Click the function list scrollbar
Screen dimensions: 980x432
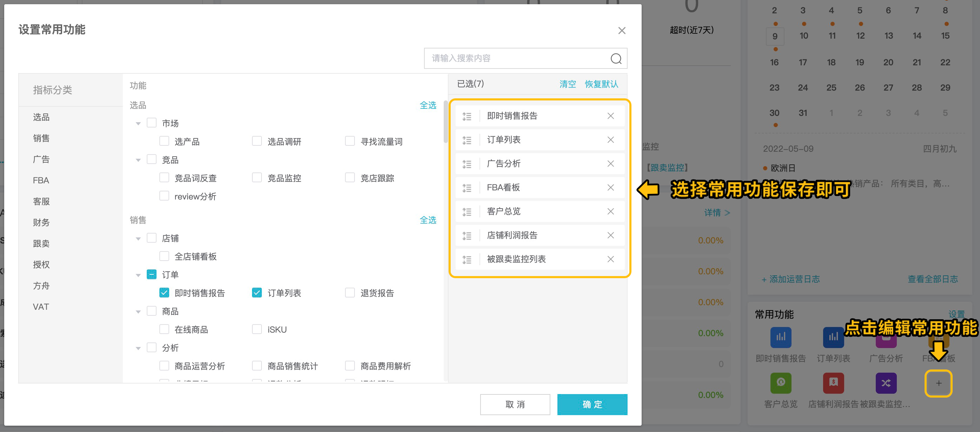445,122
